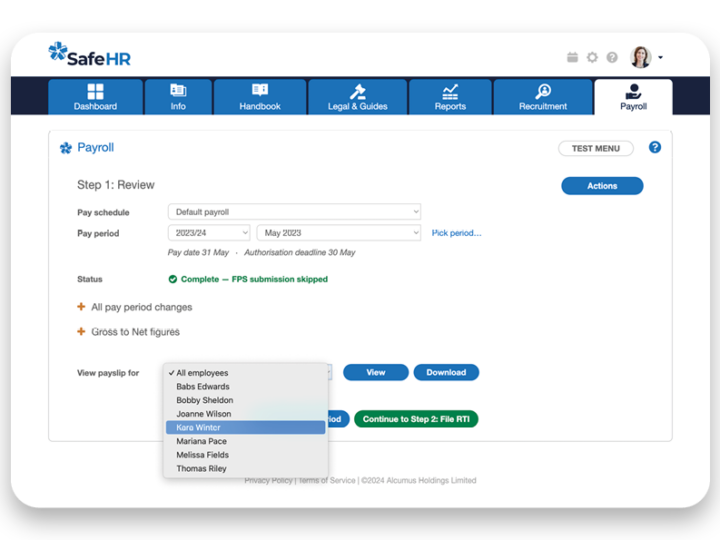Screen dimensions: 720x540
Task: Click the Terms of Service link
Action: 327,480
